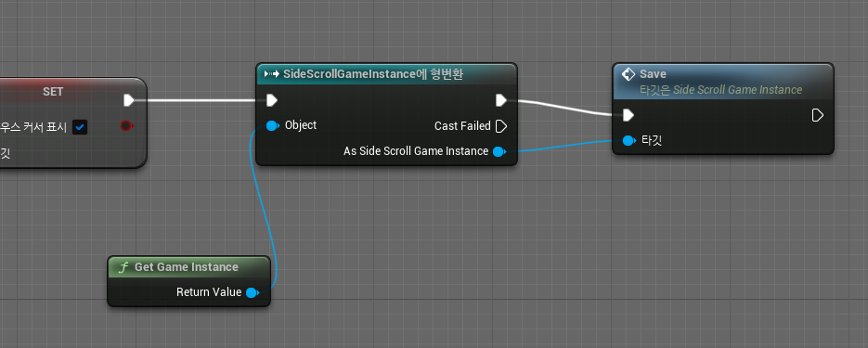Click the 'As Side Scroll Game Instance' label
This screenshot has width=868, height=348.
point(416,151)
